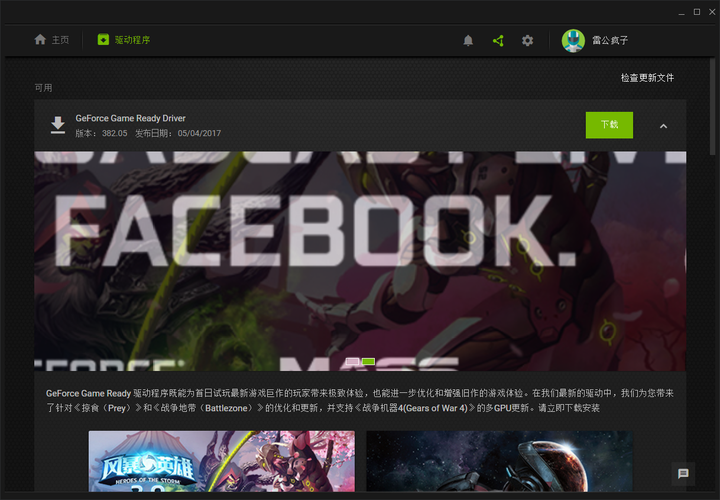The width and height of the screenshot is (720, 500).
Task: Click the release date 05/04/2017
Action: 199,133
